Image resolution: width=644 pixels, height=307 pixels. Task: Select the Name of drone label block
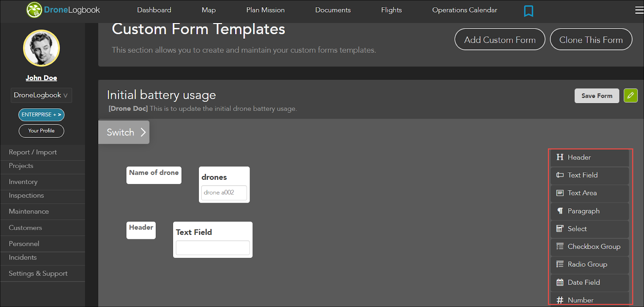click(154, 175)
